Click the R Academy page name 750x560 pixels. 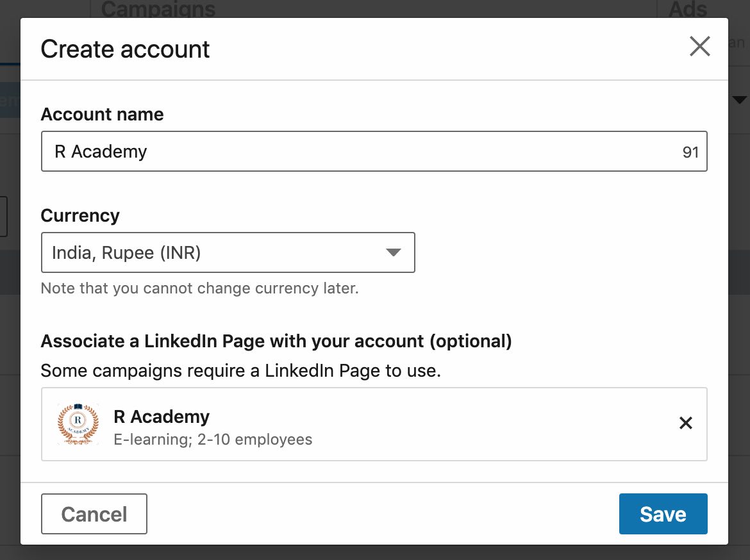(162, 416)
